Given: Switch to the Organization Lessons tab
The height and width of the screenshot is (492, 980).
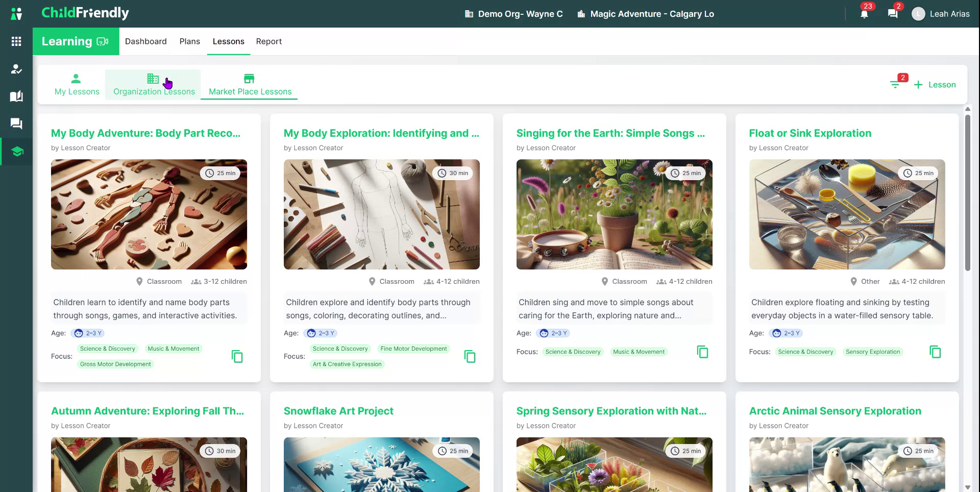Looking at the screenshot, I should [x=154, y=85].
